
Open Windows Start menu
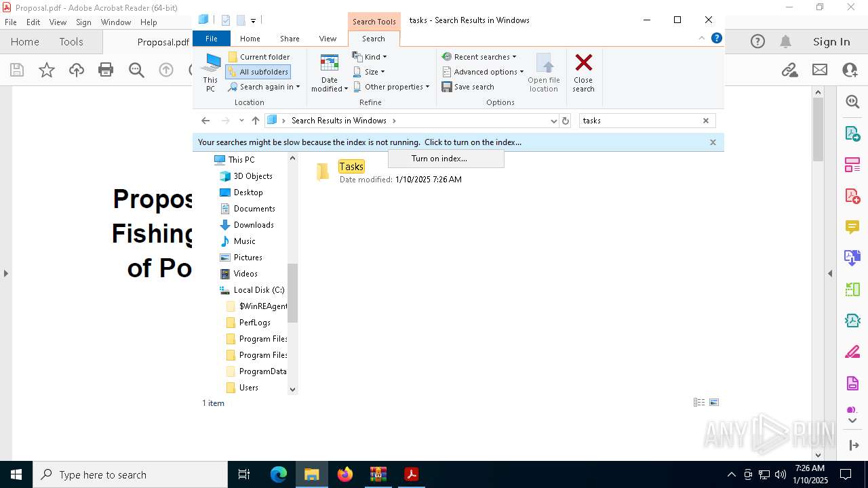pyautogui.click(x=16, y=474)
